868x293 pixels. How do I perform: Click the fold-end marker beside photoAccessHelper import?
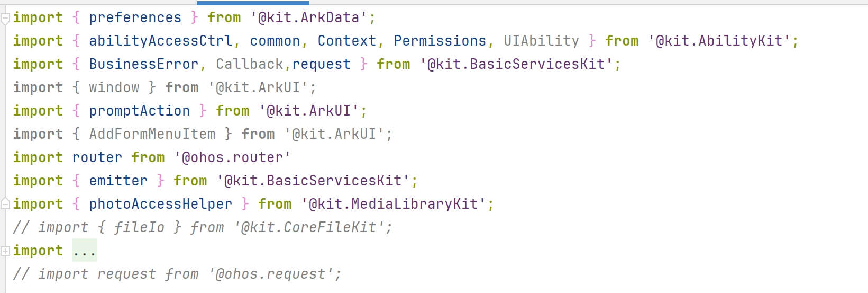[x=5, y=203]
